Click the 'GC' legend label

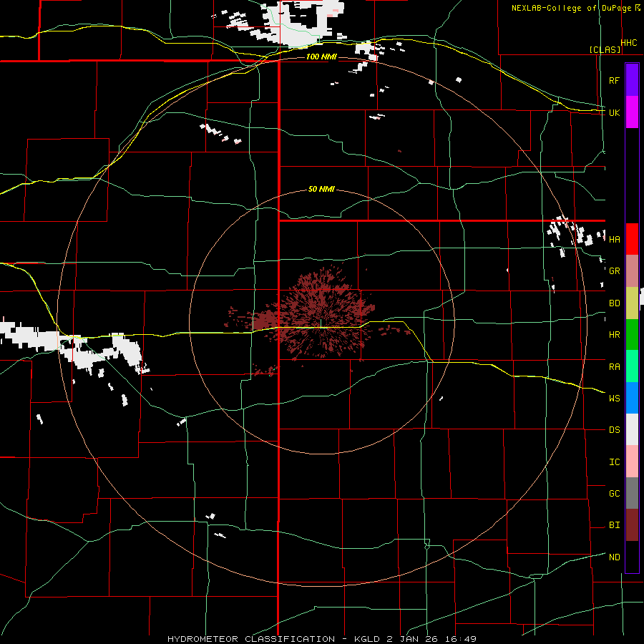coord(614,493)
